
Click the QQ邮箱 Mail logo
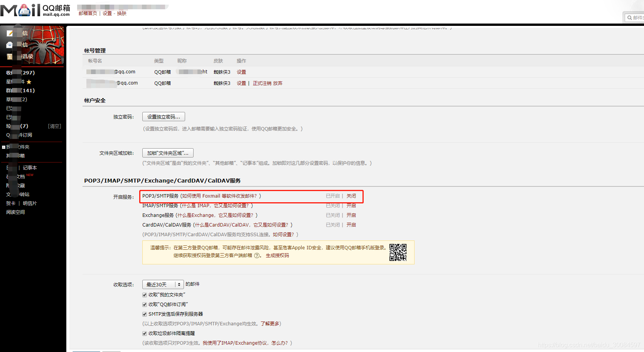(35, 10)
